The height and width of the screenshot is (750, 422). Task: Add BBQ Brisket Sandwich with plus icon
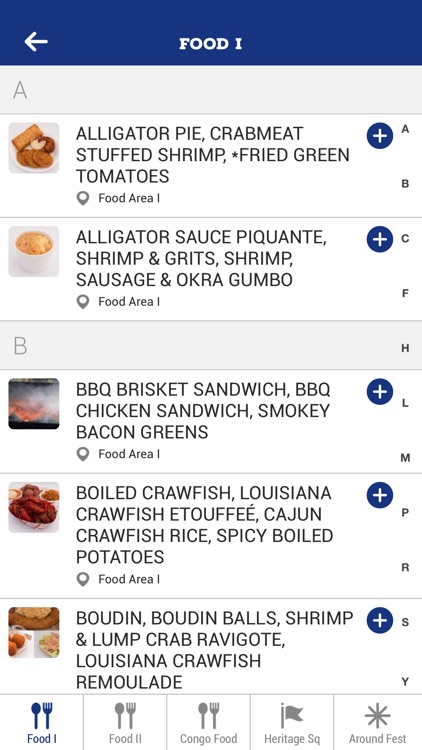380,392
